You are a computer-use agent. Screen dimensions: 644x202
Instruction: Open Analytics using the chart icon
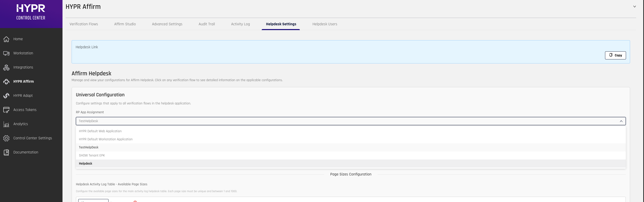pyautogui.click(x=6, y=124)
